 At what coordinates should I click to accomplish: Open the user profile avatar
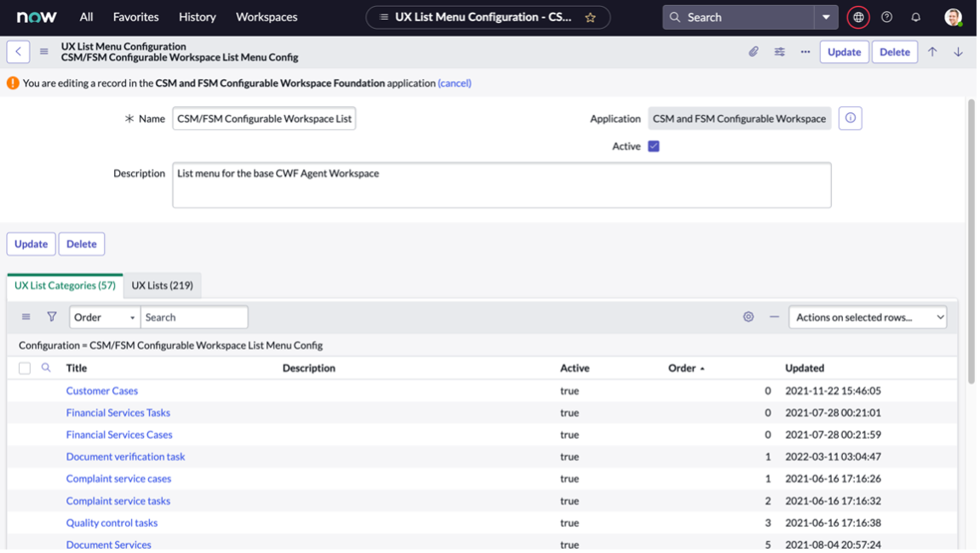coord(953,18)
